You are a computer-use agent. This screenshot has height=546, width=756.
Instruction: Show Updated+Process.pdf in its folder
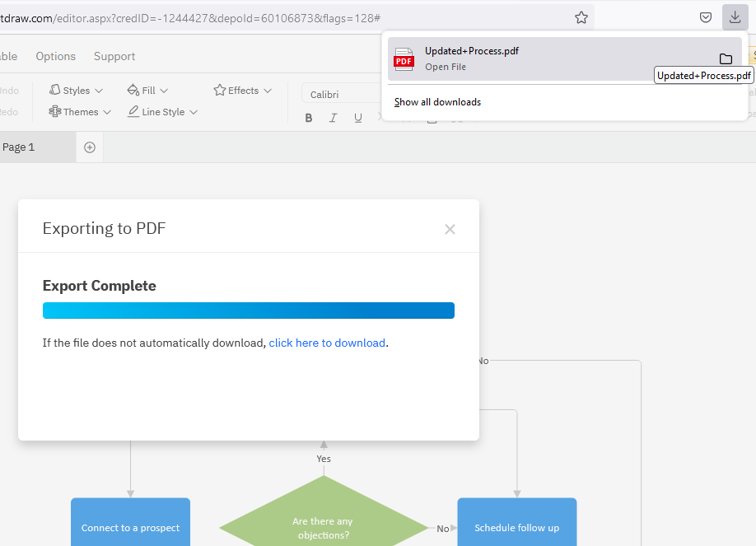point(726,58)
